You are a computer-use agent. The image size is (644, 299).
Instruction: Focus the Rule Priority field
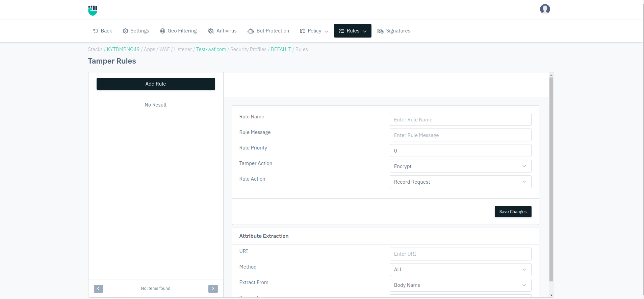(460, 151)
